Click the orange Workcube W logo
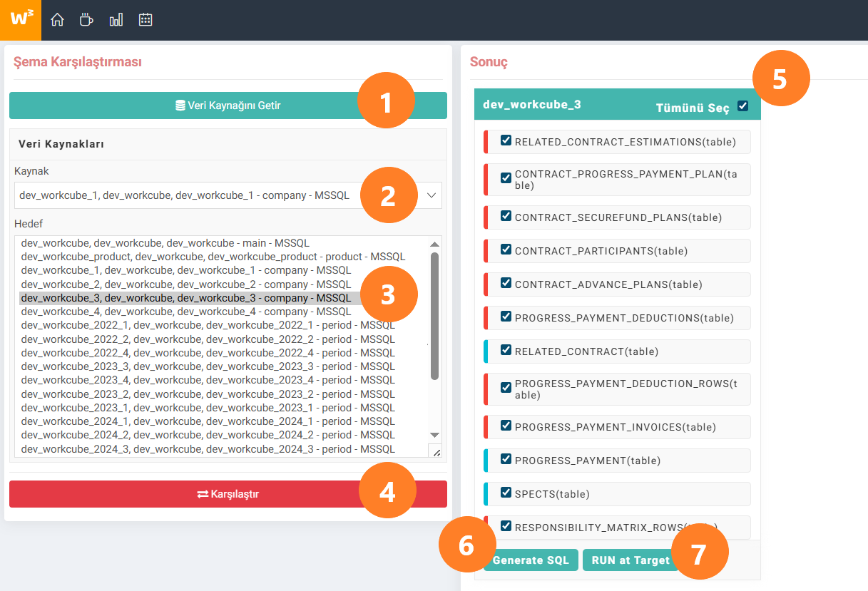Image resolution: width=868 pixels, height=591 pixels. pos(21,20)
